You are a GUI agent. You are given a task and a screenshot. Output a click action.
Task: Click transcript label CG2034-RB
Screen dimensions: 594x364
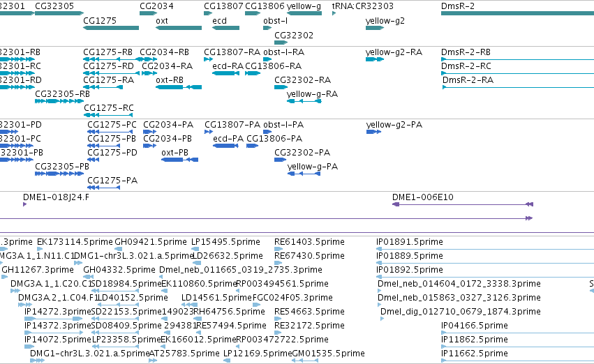coord(164,52)
